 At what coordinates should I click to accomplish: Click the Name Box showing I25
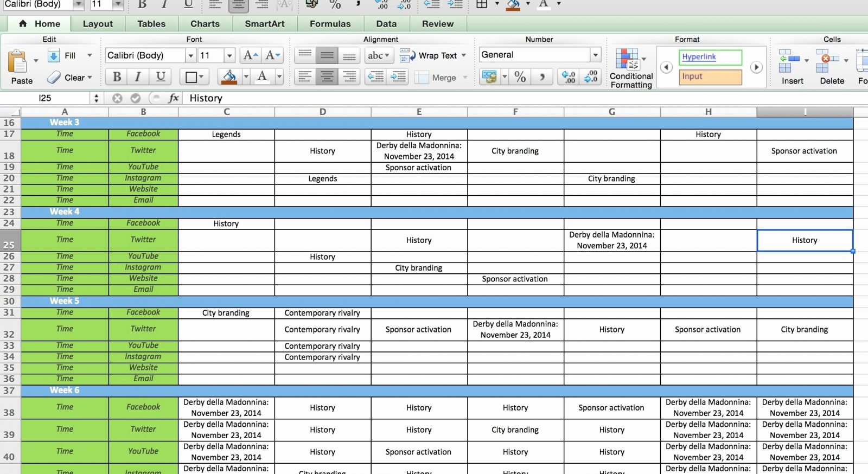point(46,98)
